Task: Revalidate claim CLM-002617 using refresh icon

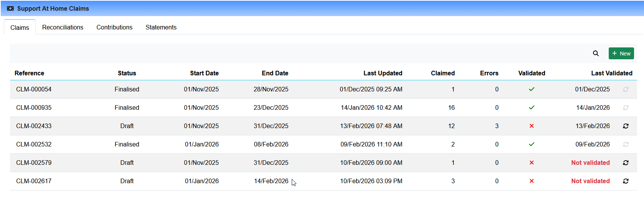Action: pyautogui.click(x=626, y=181)
